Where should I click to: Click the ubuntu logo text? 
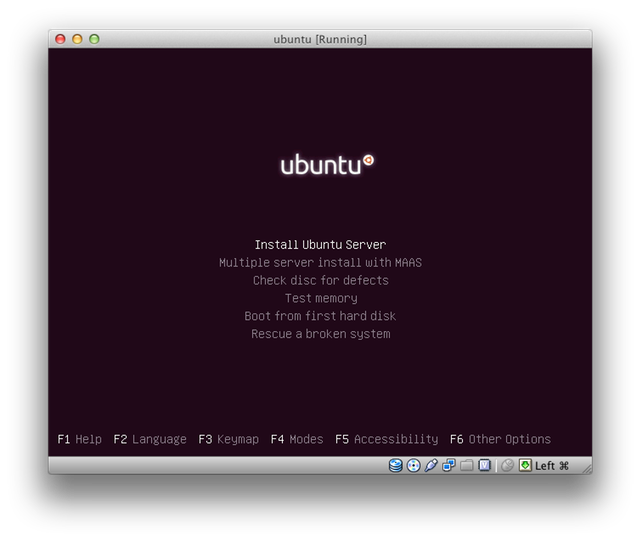coord(327,165)
